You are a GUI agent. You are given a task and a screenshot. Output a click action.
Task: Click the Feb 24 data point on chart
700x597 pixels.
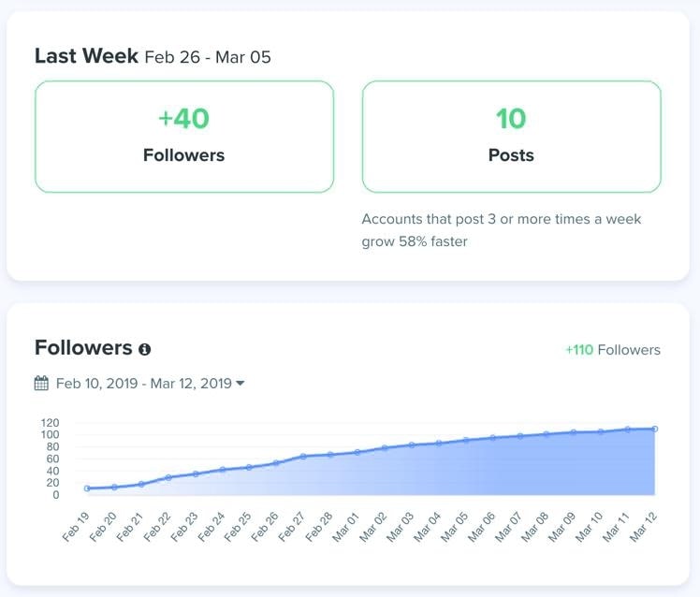(223, 470)
